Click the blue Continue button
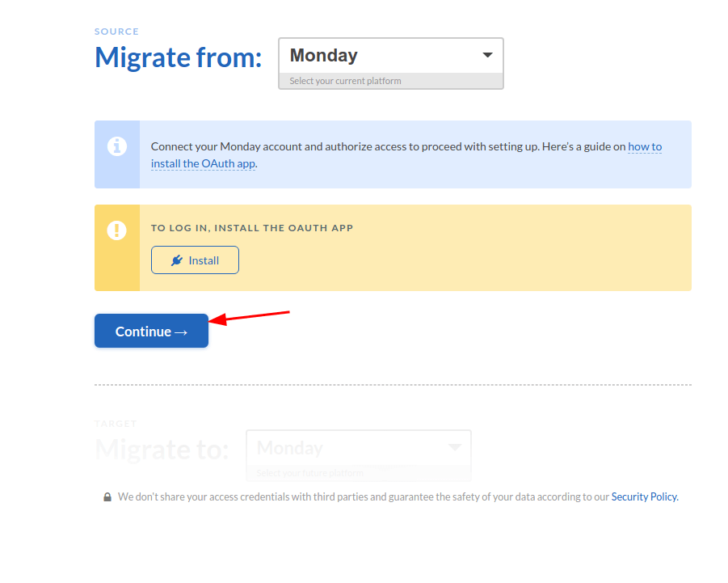Image resolution: width=728 pixels, height=583 pixels. pos(151,331)
